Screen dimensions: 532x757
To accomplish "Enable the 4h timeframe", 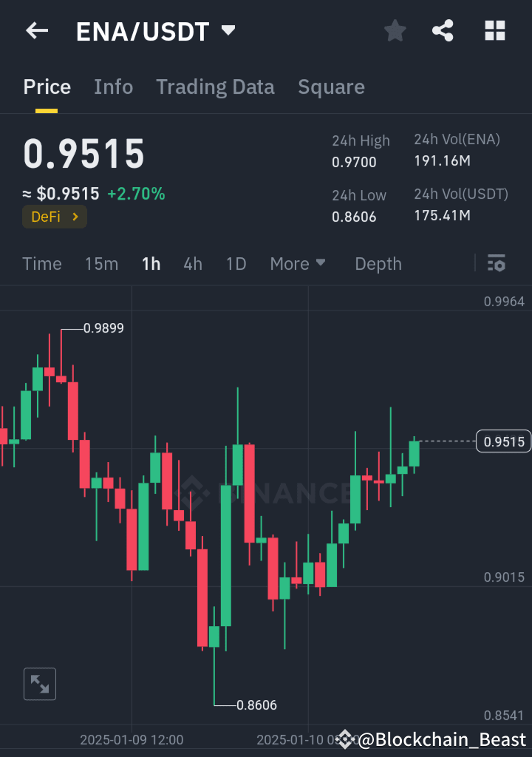I will (x=192, y=263).
